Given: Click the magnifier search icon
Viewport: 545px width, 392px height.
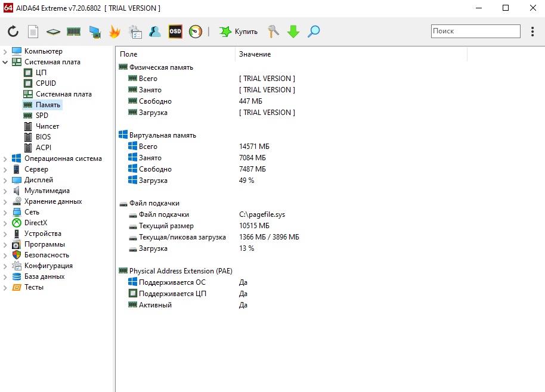Looking at the screenshot, I should click(x=314, y=32).
